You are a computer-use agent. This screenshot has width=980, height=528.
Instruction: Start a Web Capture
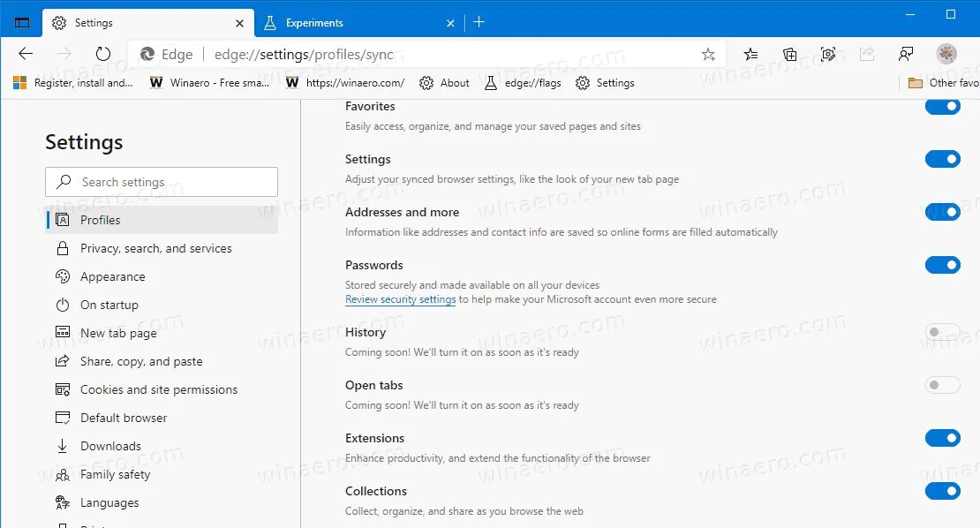tap(828, 53)
